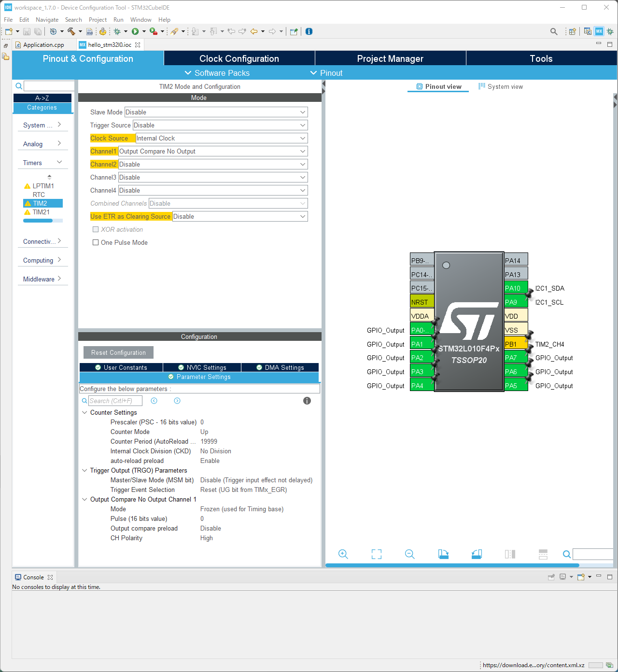Go to next parameter search result
The image size is (618, 672).
pos(177,401)
